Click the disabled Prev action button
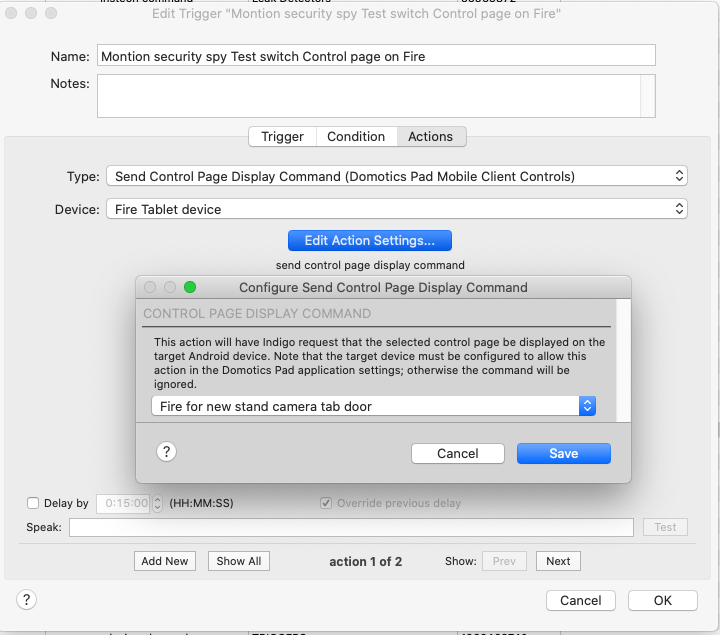 coord(504,561)
